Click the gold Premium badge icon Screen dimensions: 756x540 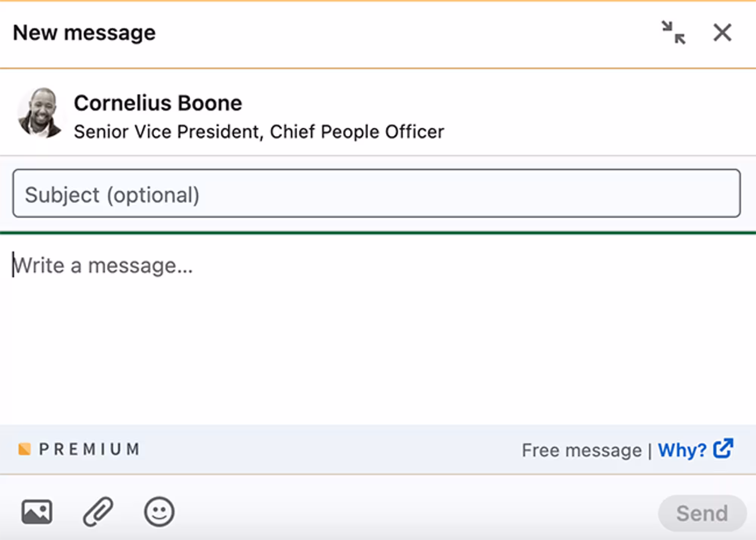[25, 449]
